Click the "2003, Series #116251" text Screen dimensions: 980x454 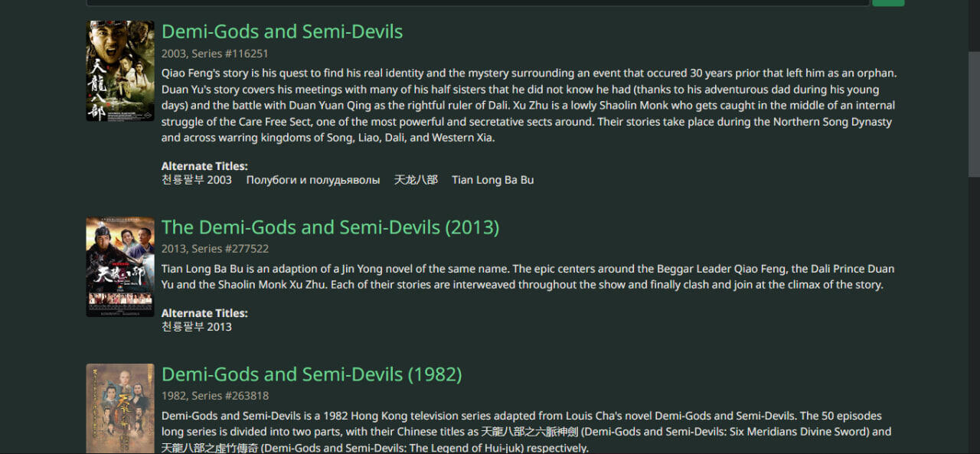point(214,54)
